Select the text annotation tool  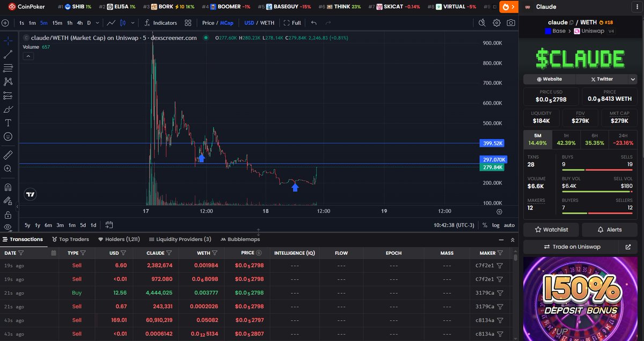click(8, 123)
